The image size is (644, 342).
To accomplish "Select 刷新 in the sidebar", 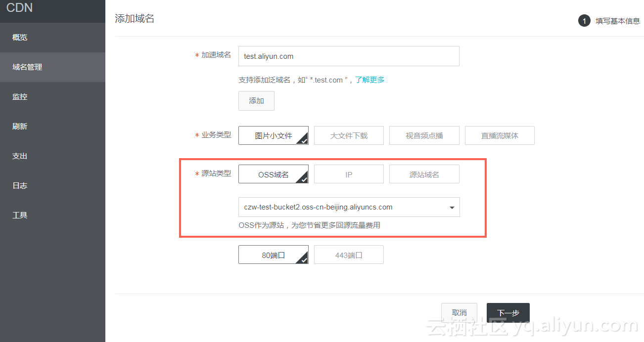I will [x=52, y=127].
